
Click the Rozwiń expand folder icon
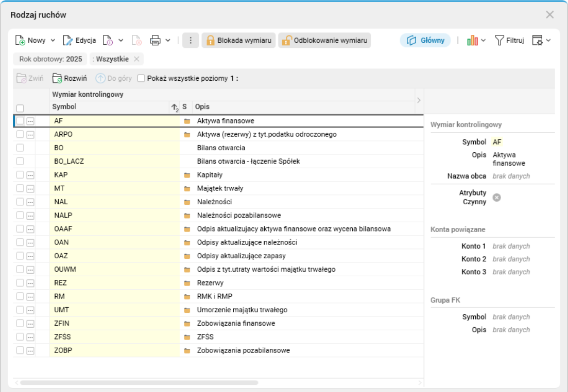[x=57, y=79]
